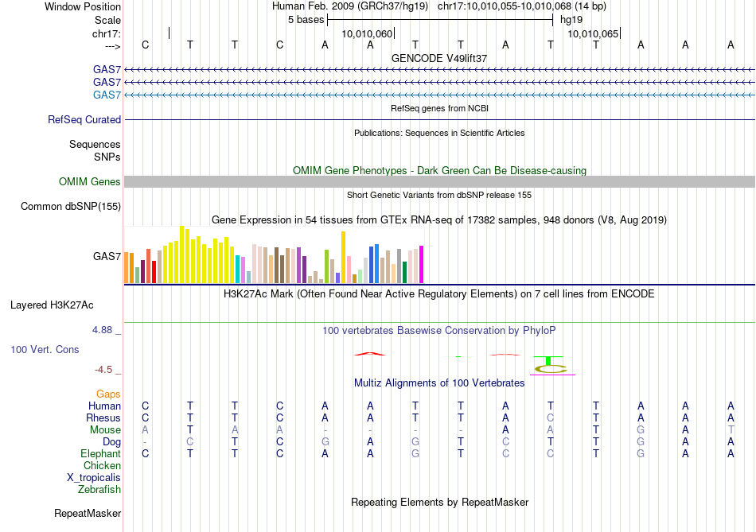Select the X_tropicalis alignment row label

94,478
